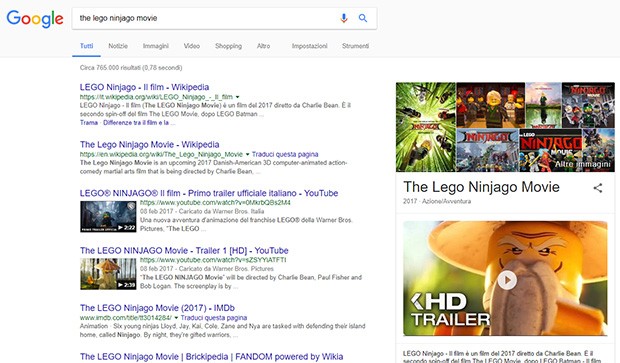This screenshot has height=363, width=620.
Task: Open 'Differenze tra il film e la' sitelink
Action: pyautogui.click(x=139, y=123)
